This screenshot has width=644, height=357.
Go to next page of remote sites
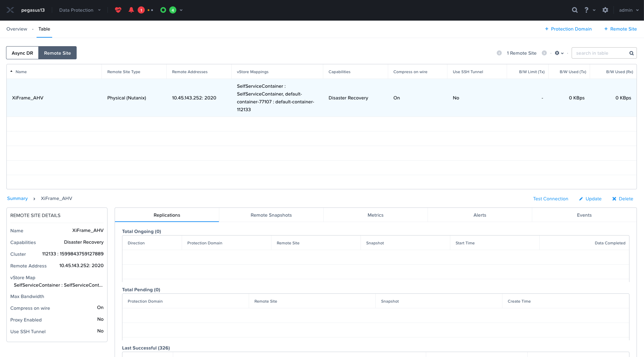[544, 53]
